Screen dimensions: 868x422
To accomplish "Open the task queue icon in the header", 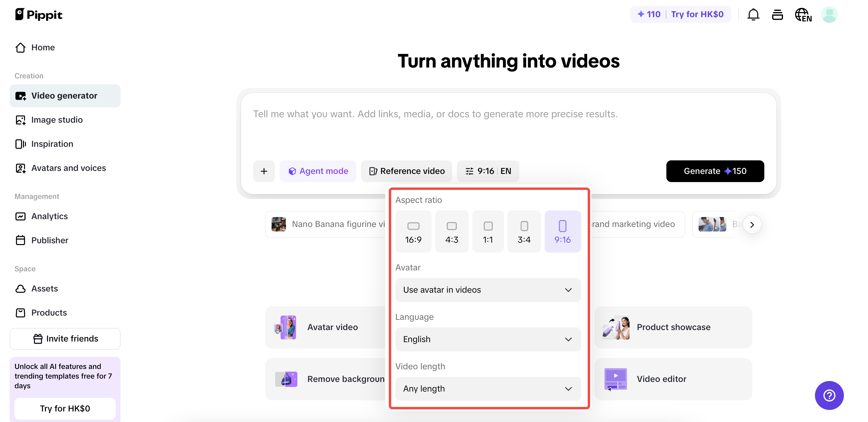I will [777, 14].
